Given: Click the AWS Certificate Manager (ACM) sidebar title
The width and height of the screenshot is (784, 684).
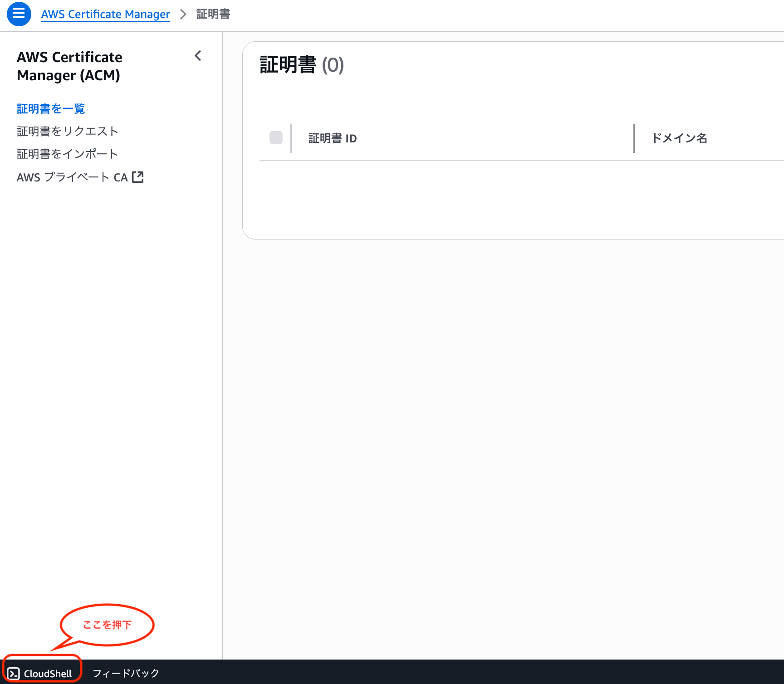Looking at the screenshot, I should click(69, 66).
